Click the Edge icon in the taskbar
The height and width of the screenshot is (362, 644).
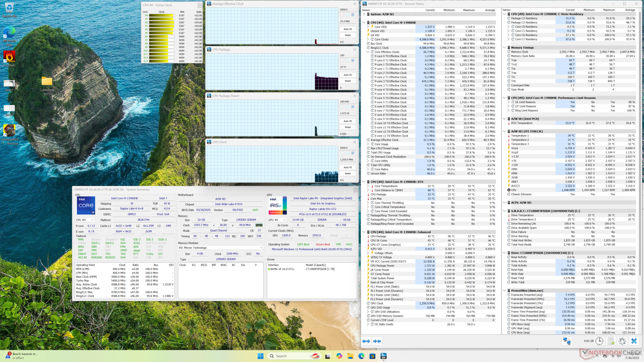361,356
